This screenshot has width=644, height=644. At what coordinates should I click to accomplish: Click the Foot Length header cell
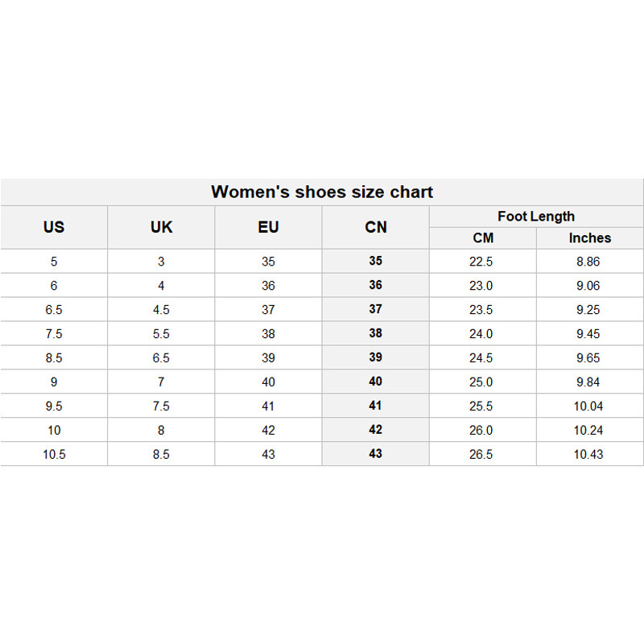tap(536, 216)
